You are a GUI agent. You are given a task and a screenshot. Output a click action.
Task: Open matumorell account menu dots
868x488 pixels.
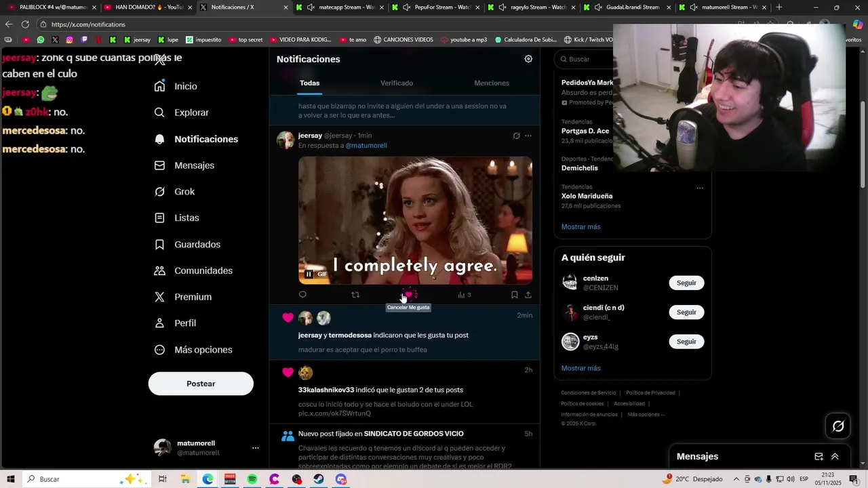point(256,448)
